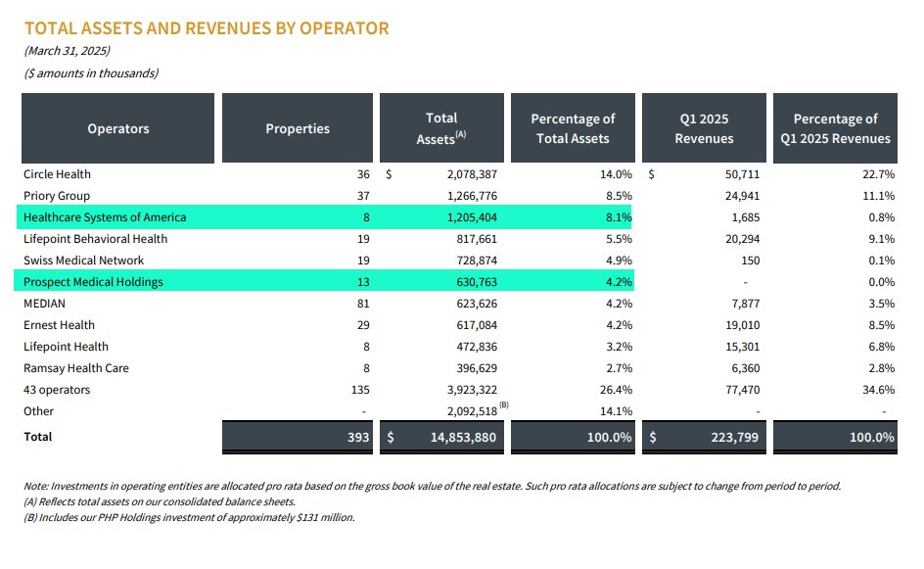
Task: Click revenue value '15,301'
Action: [743, 347]
